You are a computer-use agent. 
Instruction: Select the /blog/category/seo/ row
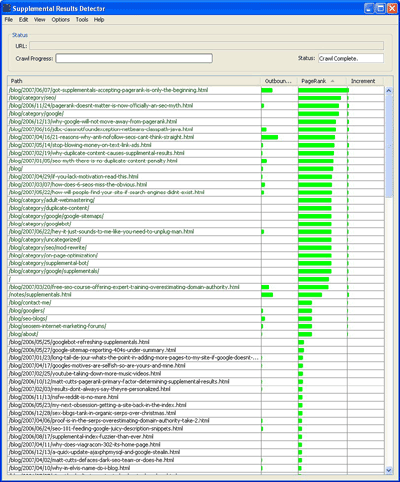pos(196,98)
